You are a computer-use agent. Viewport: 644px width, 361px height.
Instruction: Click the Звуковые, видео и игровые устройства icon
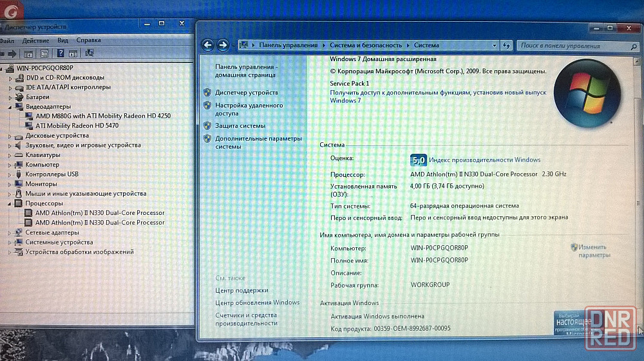click(19, 145)
